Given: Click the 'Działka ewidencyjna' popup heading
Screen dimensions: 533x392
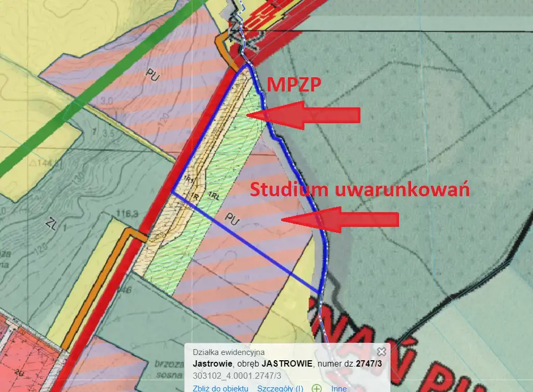Looking at the screenshot, I should pos(229,352).
